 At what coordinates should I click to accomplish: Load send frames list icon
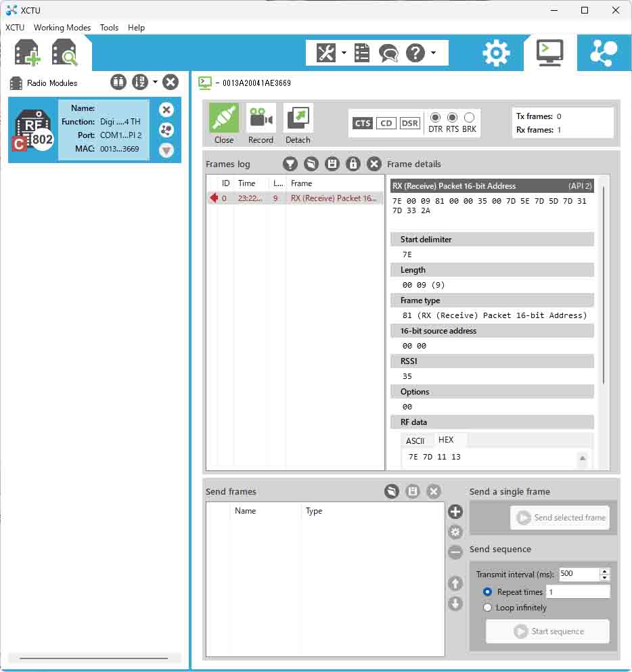(x=392, y=491)
